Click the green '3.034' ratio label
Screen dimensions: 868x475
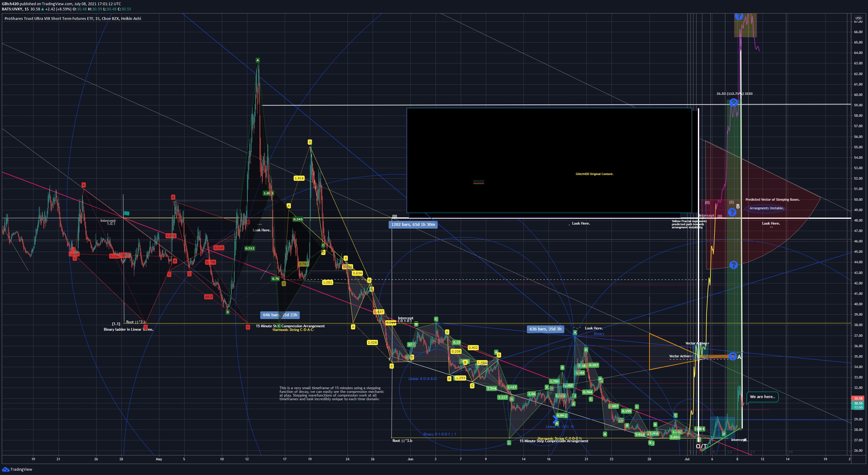pos(675,437)
